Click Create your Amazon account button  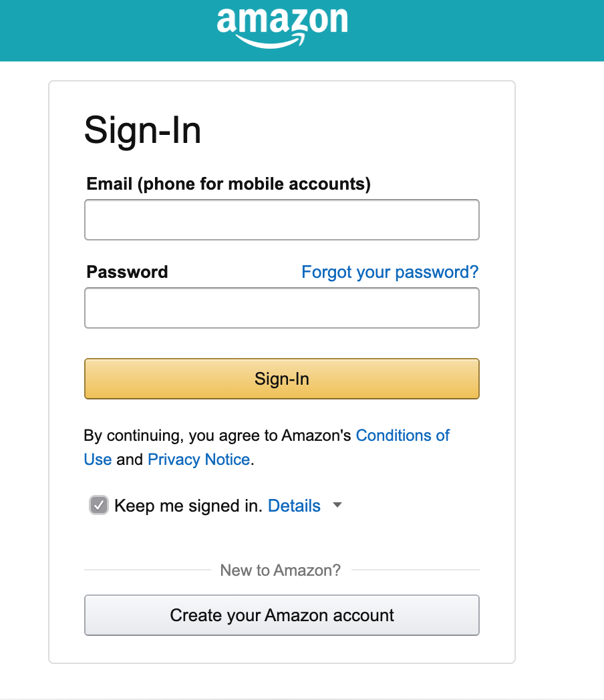282,615
